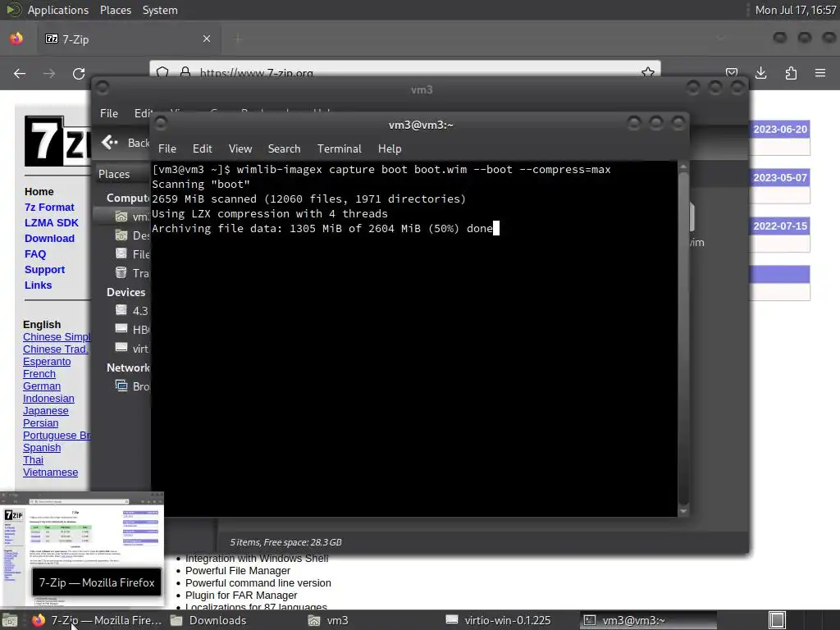Open the Trash icon in sidebar

pos(121,272)
